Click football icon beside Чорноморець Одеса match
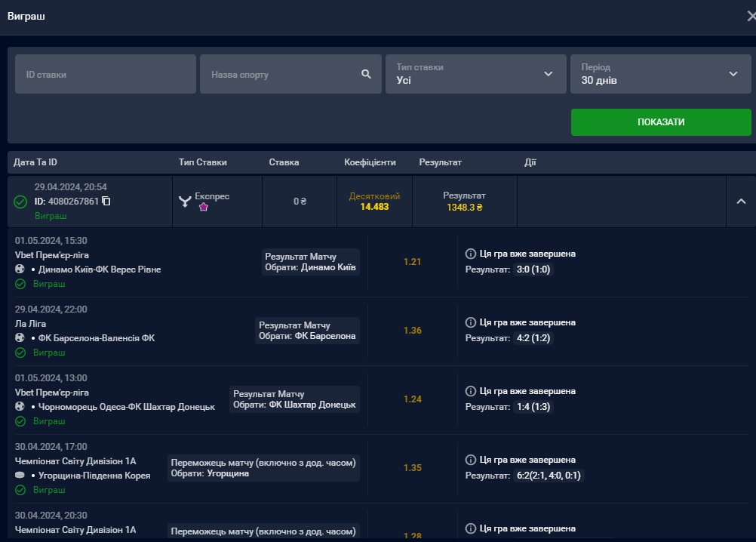 [x=20, y=406]
